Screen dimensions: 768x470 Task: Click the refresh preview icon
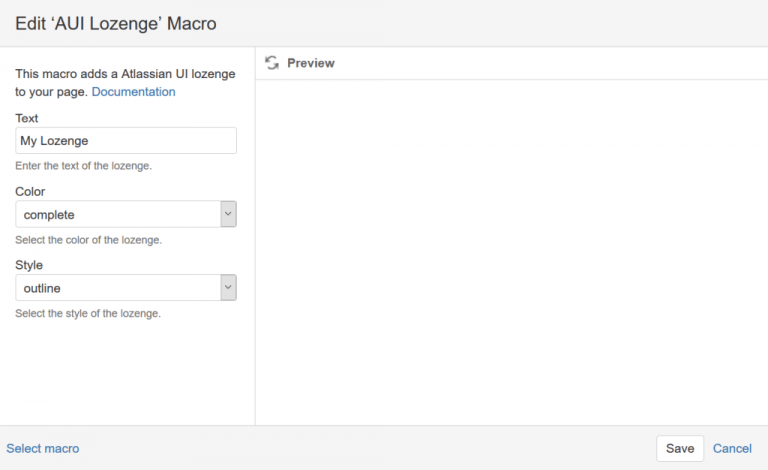(272, 63)
